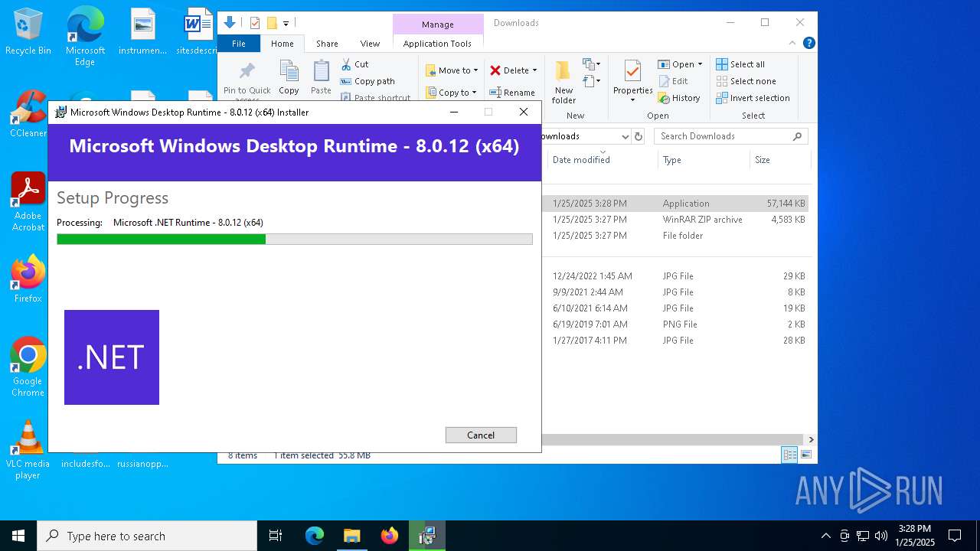
Task: Expand the Open dropdown in ribbon
Action: pyautogui.click(x=700, y=64)
